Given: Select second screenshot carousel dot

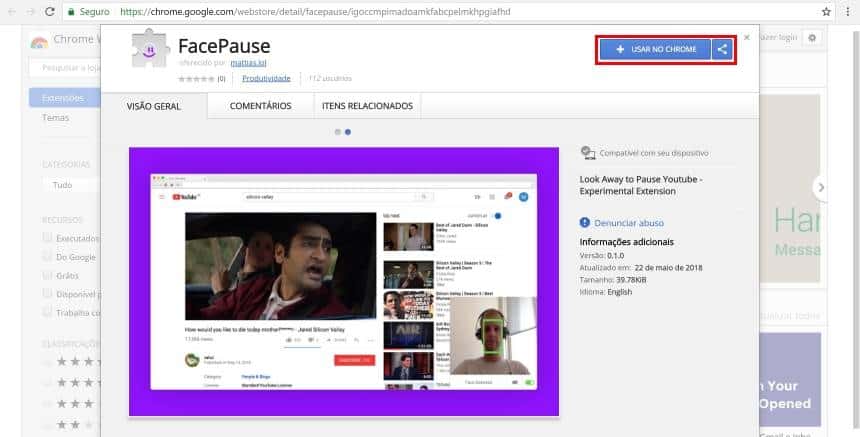Looking at the screenshot, I should point(348,132).
